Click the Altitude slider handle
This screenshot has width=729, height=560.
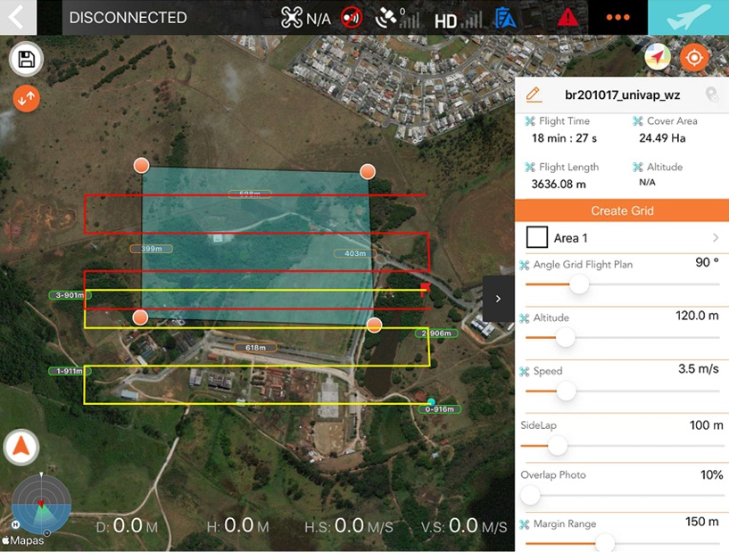tap(565, 337)
